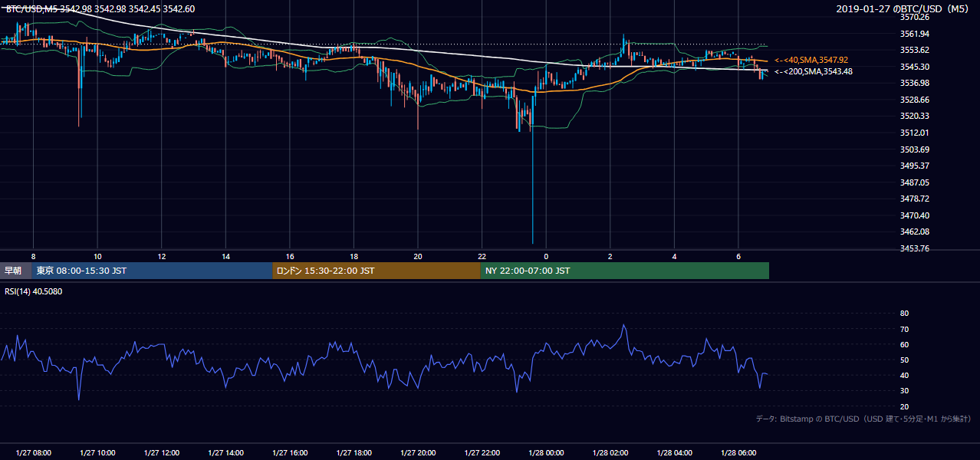This screenshot has width=980, height=460.
Task: Click the 1/27 08:00 bottom time label
Action: [33, 452]
